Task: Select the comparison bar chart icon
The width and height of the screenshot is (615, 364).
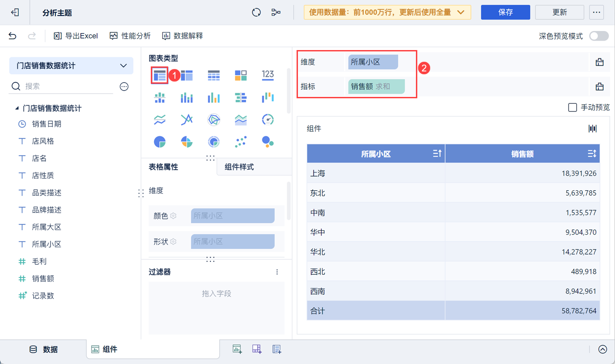Action: 241,97
